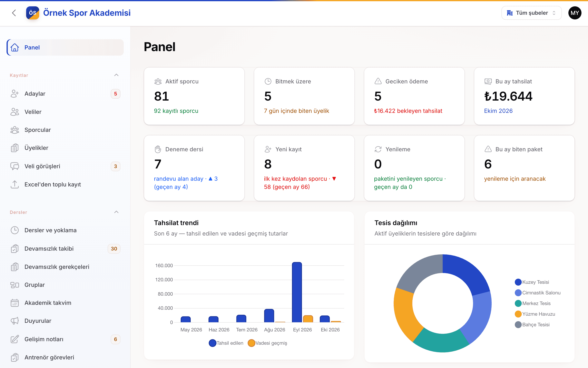Click the tall Eyl 2026 blue bar

click(297, 292)
